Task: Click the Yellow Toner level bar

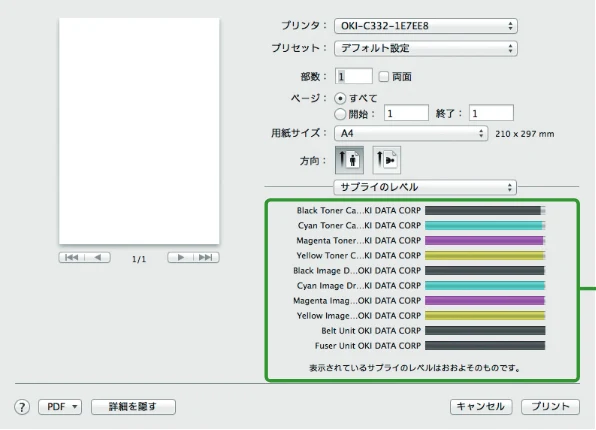Action: pyautogui.click(x=485, y=255)
